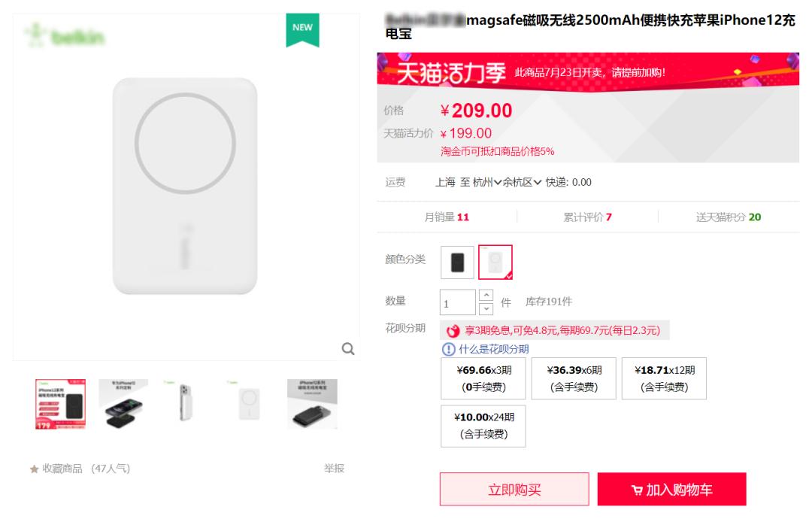The image size is (812, 519).
Task: Select the first red promotional thumbnail
Action: pos(60,404)
